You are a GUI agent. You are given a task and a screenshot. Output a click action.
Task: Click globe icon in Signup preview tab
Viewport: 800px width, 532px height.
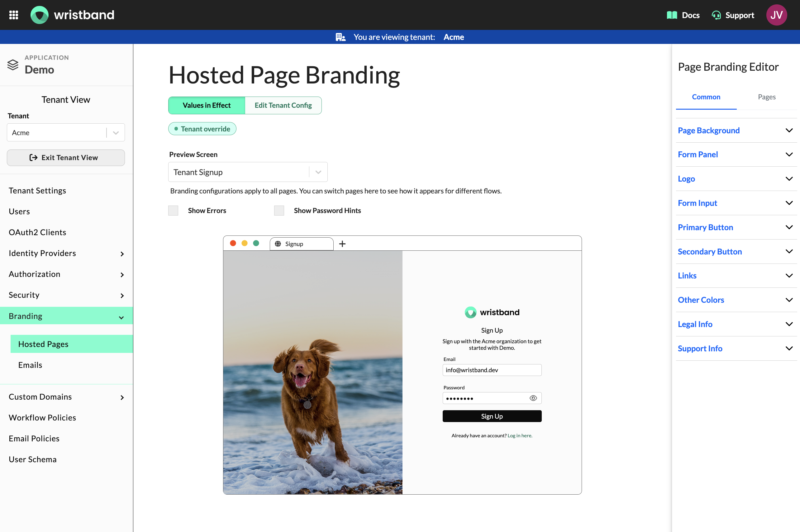coord(278,244)
